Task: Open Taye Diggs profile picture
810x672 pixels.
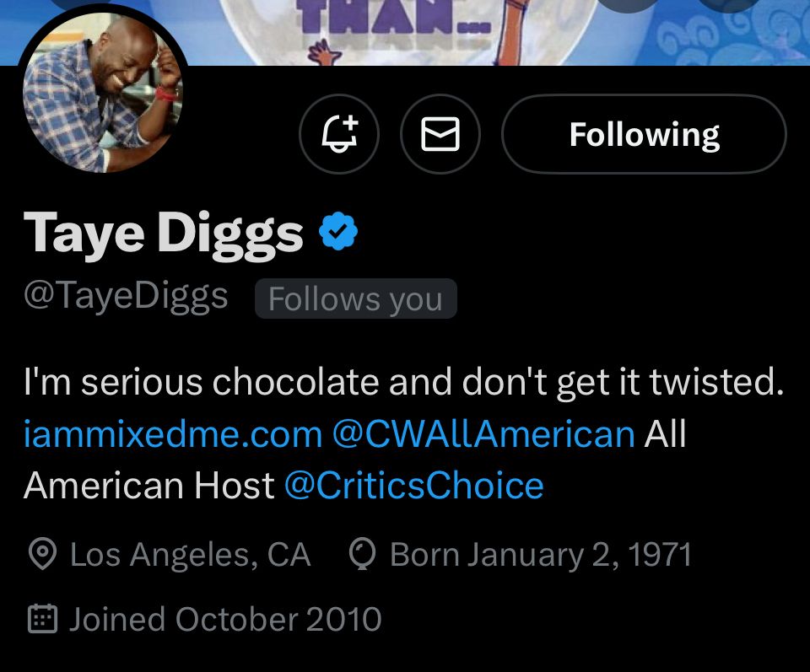Action: click(x=101, y=93)
